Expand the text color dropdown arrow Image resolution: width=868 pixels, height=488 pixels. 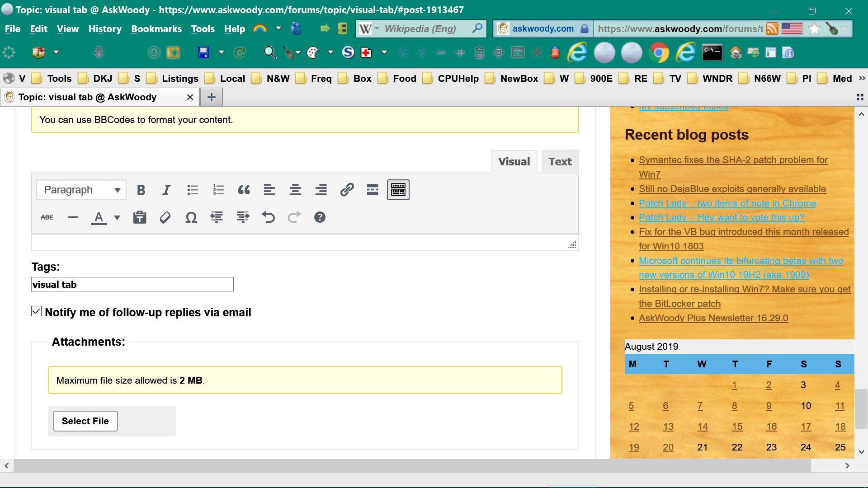(x=117, y=218)
